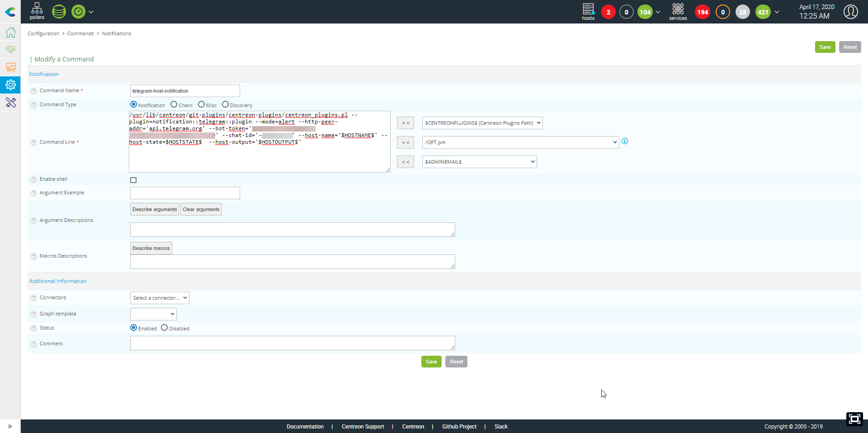Viewport: 868px width, 433px height.
Task: Open the pollers icon in top bar
Action: [x=37, y=11]
